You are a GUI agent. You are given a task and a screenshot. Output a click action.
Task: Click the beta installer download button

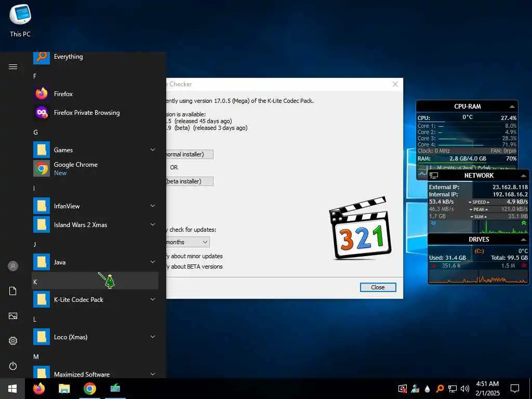tap(190, 181)
